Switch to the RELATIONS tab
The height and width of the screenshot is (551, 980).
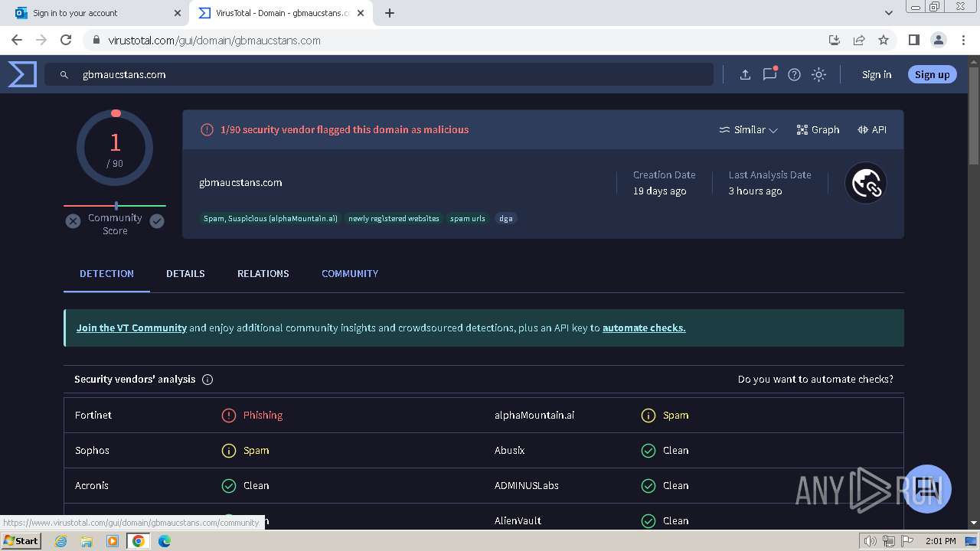(x=263, y=274)
